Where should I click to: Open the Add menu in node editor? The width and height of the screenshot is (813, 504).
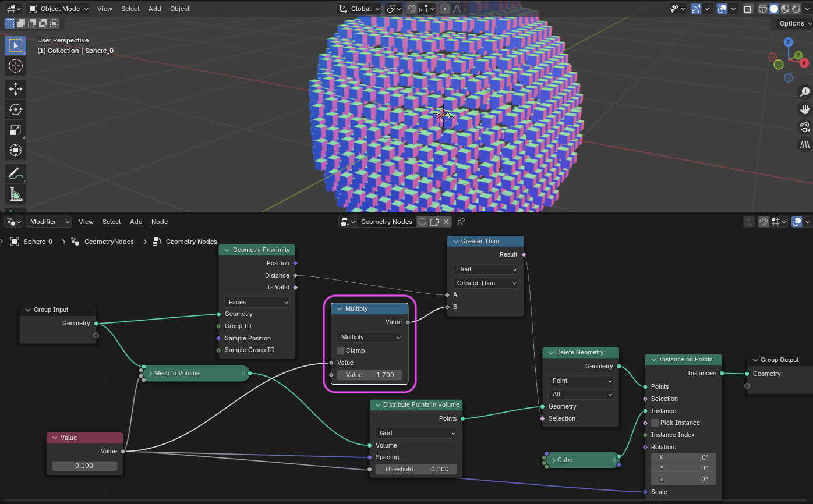pos(136,222)
